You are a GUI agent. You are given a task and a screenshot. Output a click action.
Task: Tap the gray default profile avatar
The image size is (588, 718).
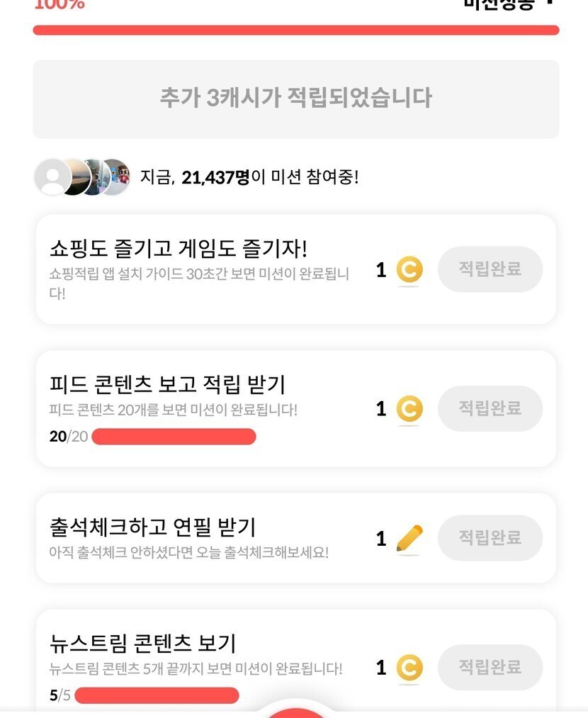[52, 177]
